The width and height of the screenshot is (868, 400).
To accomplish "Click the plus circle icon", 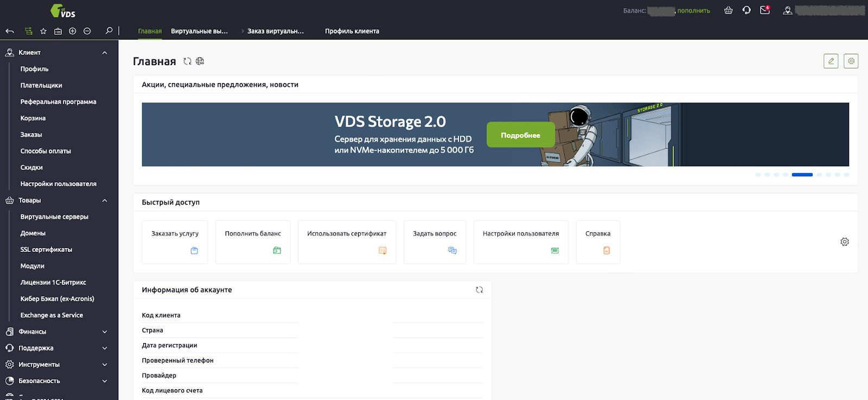I will coord(73,31).
